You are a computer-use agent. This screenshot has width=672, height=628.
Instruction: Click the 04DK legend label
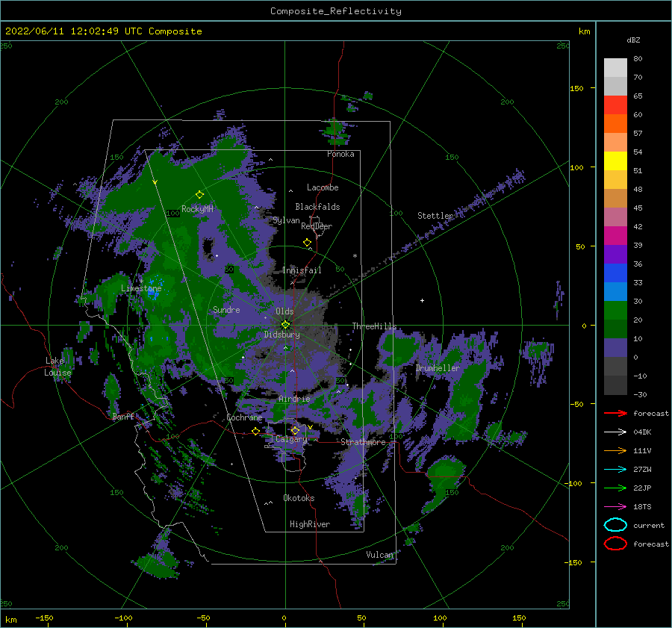642,432
